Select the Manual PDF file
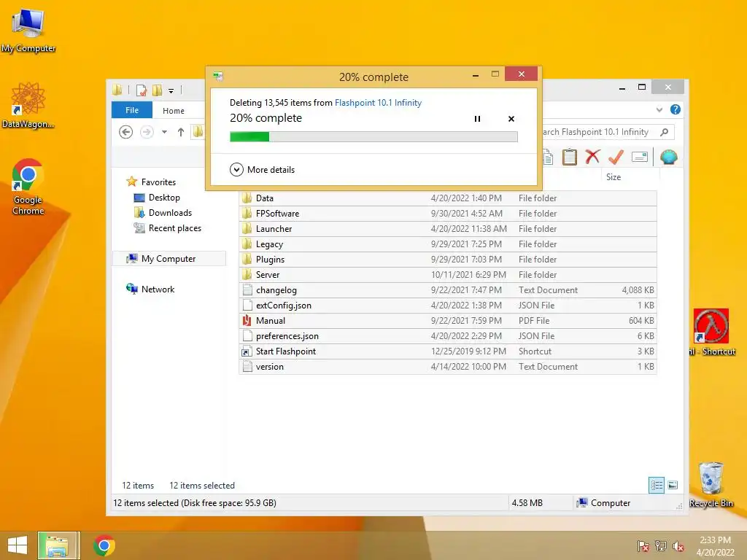Image resolution: width=747 pixels, height=560 pixels. pos(447,321)
